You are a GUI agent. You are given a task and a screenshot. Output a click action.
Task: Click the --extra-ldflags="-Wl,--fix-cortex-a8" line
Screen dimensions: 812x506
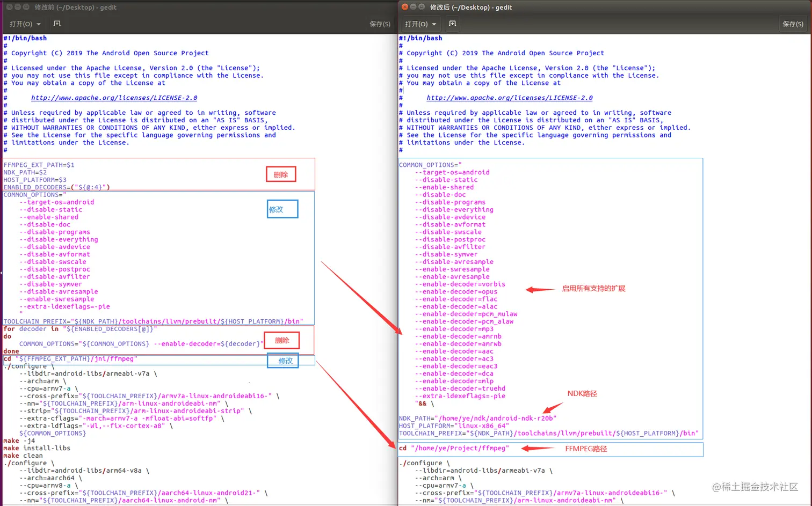pyautogui.click(x=96, y=426)
